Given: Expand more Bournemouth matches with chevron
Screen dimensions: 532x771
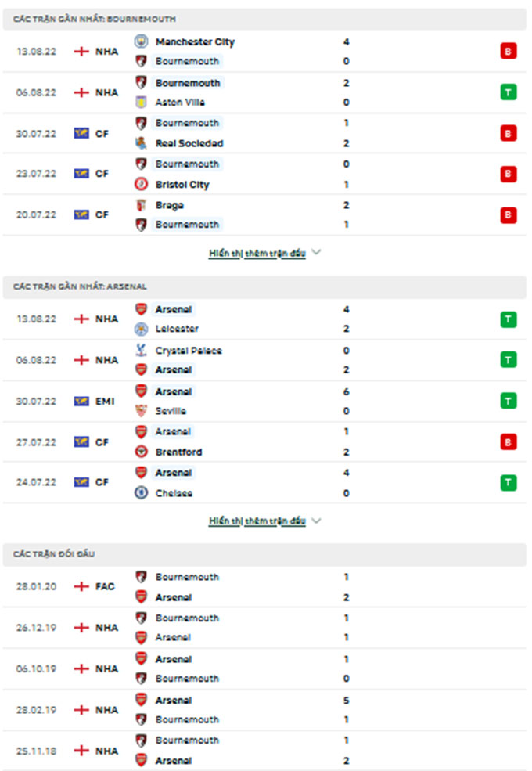Looking at the screenshot, I should coord(316,252).
